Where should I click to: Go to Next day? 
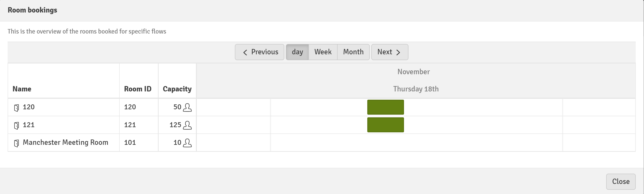(x=390, y=52)
